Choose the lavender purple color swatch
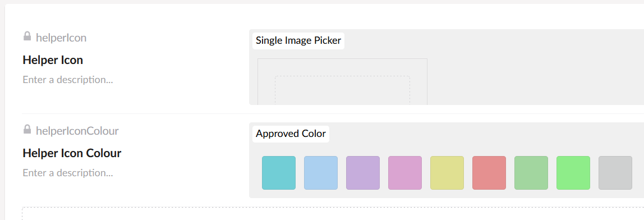 pyautogui.click(x=363, y=173)
